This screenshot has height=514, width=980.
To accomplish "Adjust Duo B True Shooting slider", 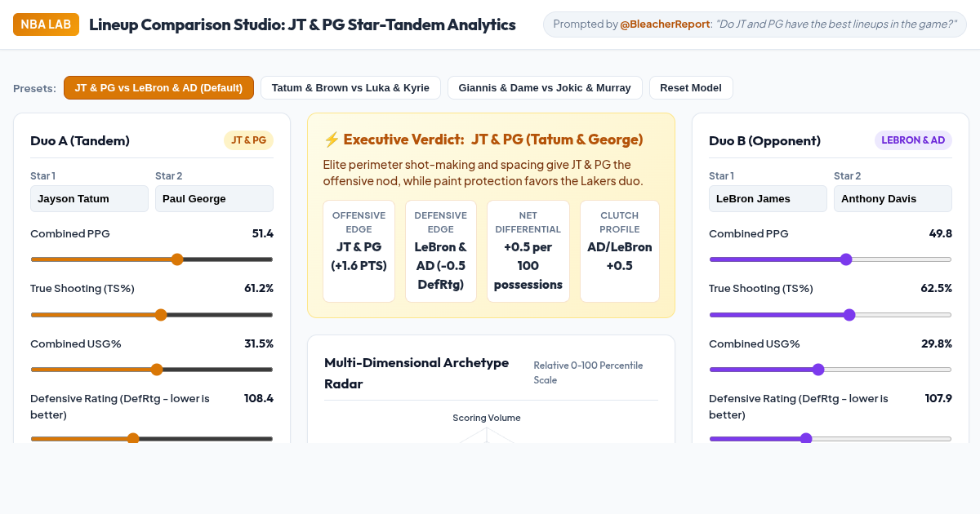I will 831,315.
